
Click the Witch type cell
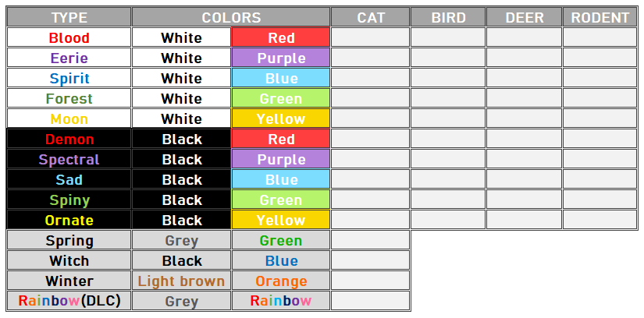point(69,260)
